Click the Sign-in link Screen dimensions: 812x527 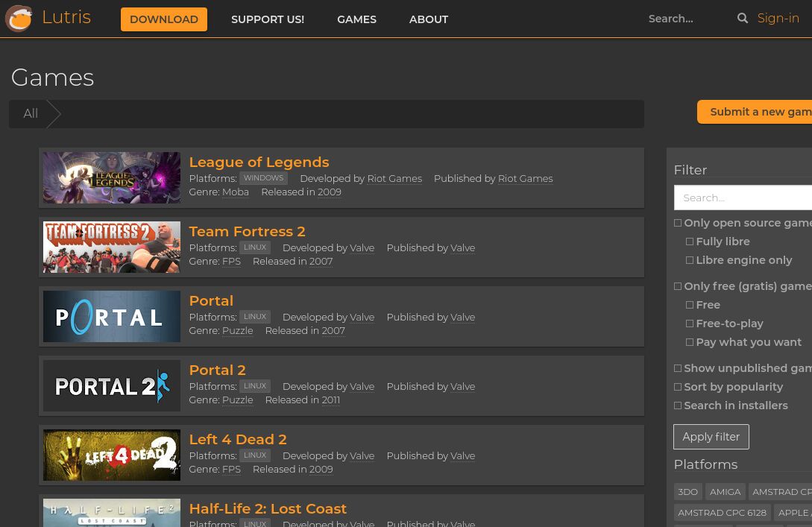click(x=778, y=19)
